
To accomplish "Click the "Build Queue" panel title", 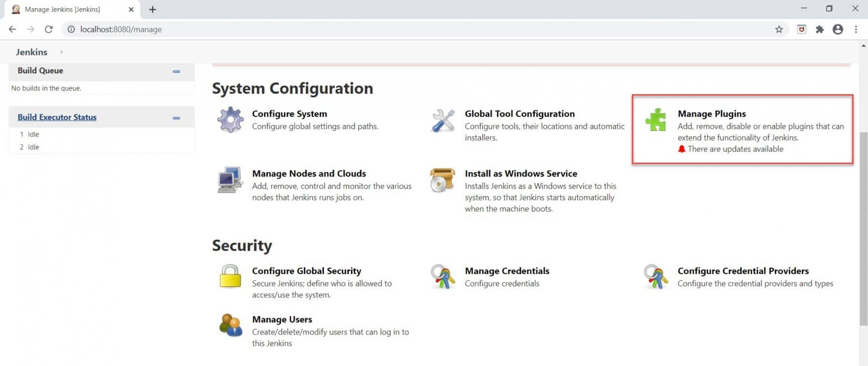I will coord(41,70).
